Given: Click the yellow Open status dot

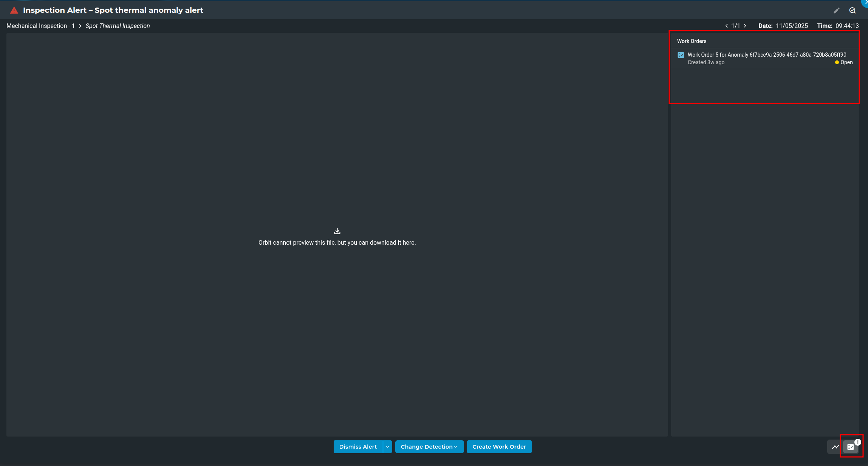Looking at the screenshot, I should click(837, 63).
